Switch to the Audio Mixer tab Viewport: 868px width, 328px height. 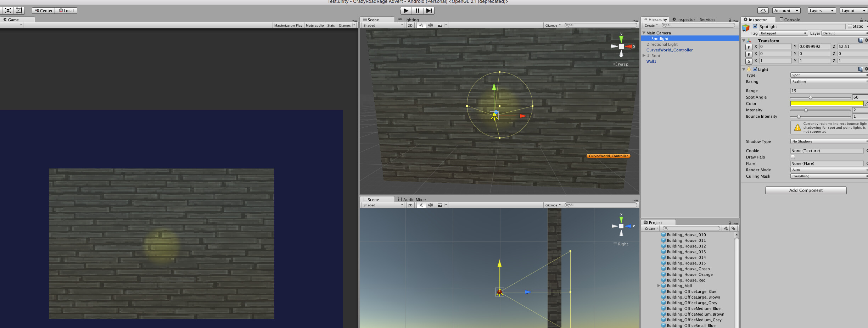411,199
